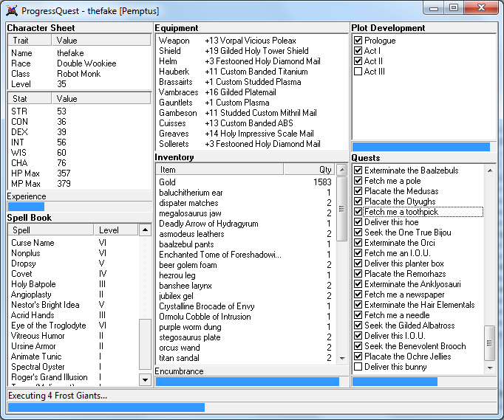Select the Shield equipment row
This screenshot has width=504, height=420.
pos(252,51)
